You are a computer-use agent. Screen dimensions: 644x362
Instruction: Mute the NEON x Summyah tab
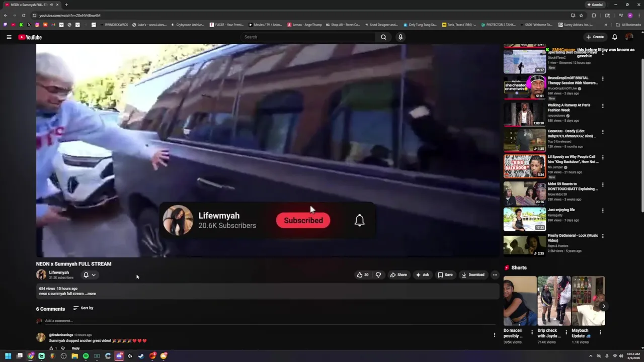coord(51,5)
